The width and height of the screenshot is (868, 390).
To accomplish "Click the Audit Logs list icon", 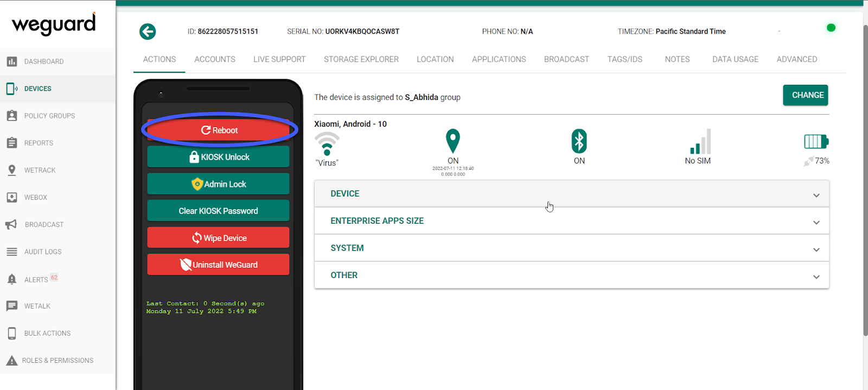I will tap(11, 251).
